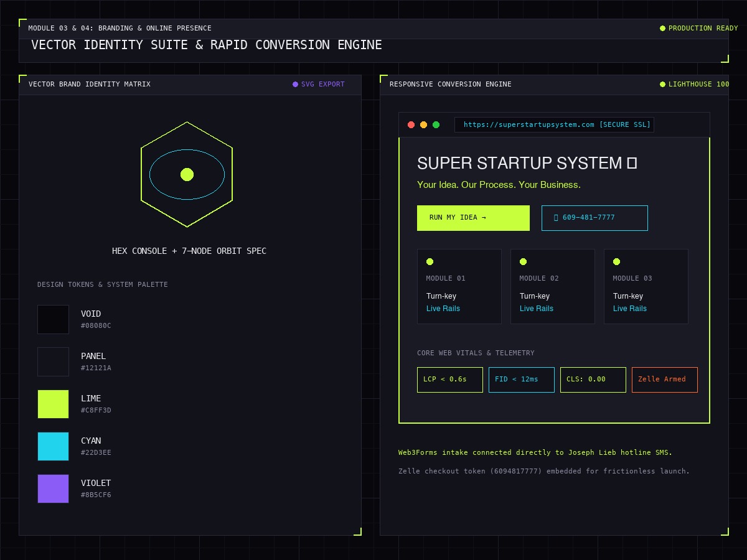Screen dimensions: 747x560
Task: Click the red traffic-light dot in mock browser
Action: click(x=411, y=124)
